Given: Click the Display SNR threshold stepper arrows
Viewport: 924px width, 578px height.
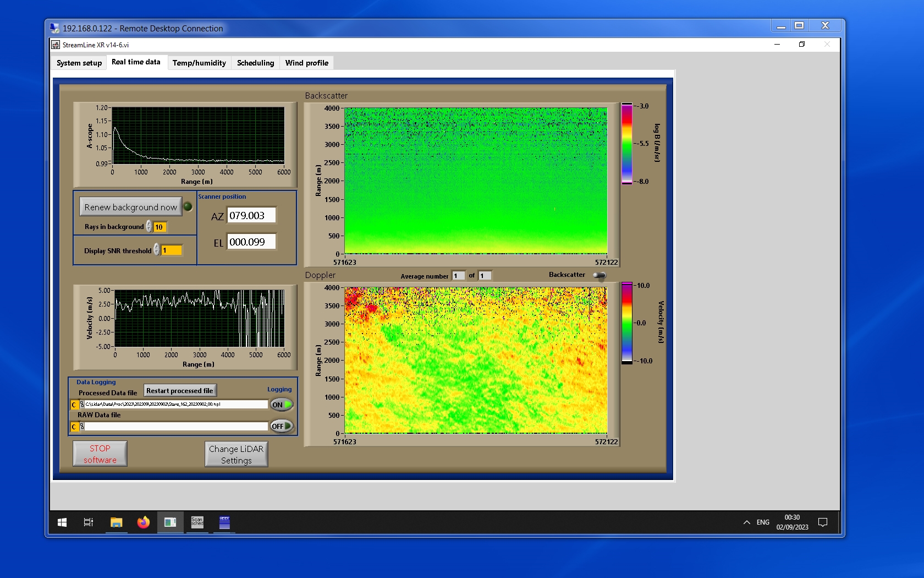Looking at the screenshot, I should pyautogui.click(x=157, y=250).
